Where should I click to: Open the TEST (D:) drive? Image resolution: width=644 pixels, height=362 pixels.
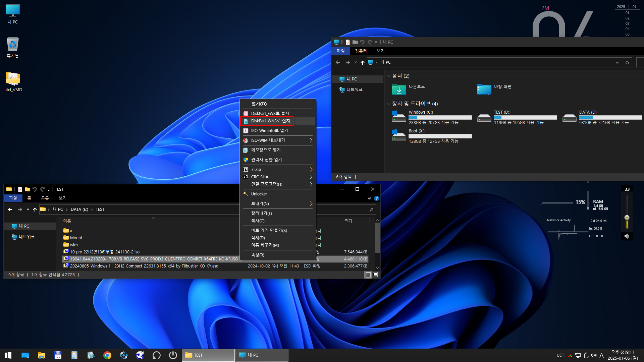pyautogui.click(x=517, y=117)
